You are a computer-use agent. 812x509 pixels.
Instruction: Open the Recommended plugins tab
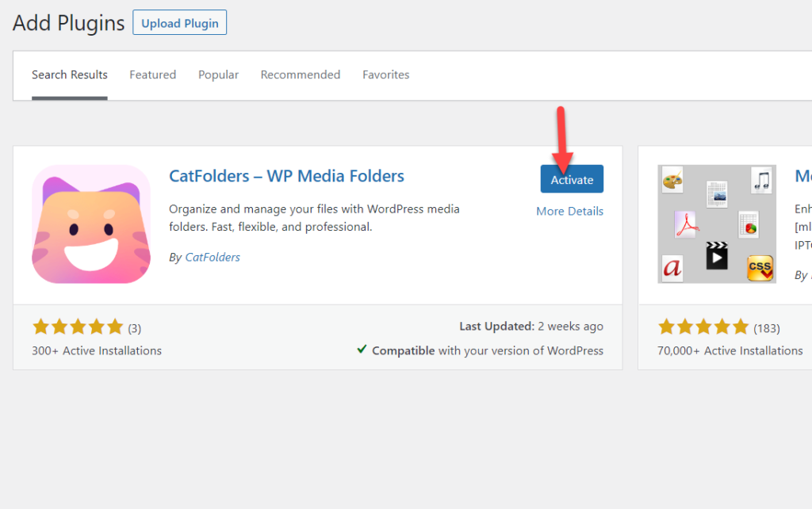[x=301, y=75]
